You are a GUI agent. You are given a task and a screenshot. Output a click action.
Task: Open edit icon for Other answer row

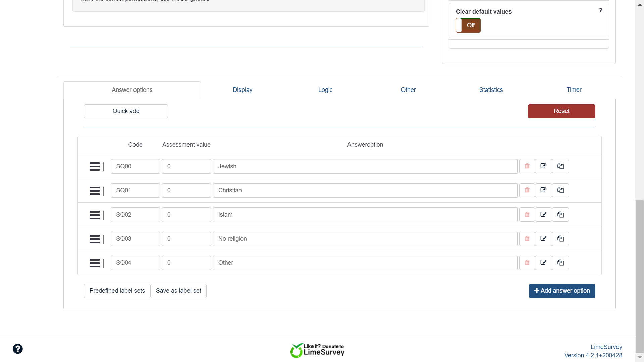pos(543,263)
